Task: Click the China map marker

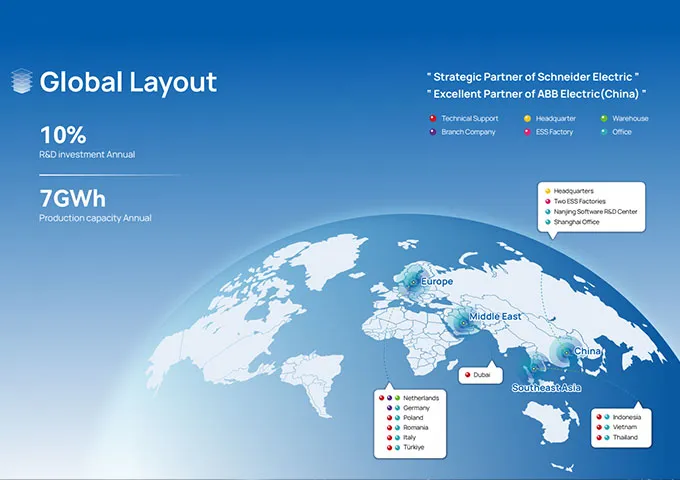Action: [566, 353]
